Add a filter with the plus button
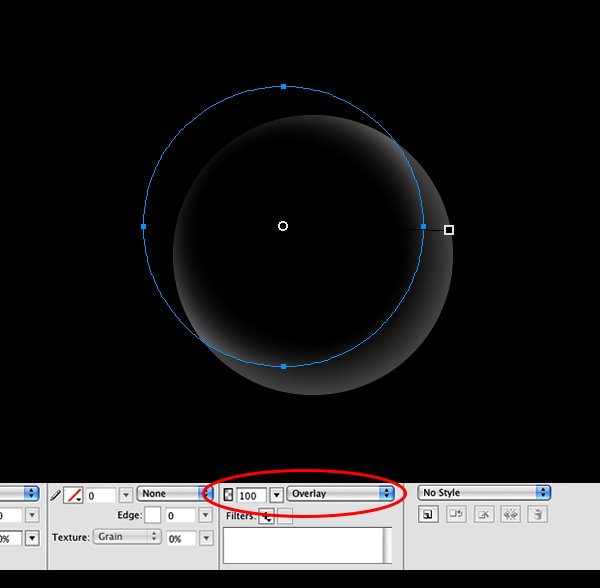Screen dimensions: 600x588 pyautogui.click(x=267, y=516)
